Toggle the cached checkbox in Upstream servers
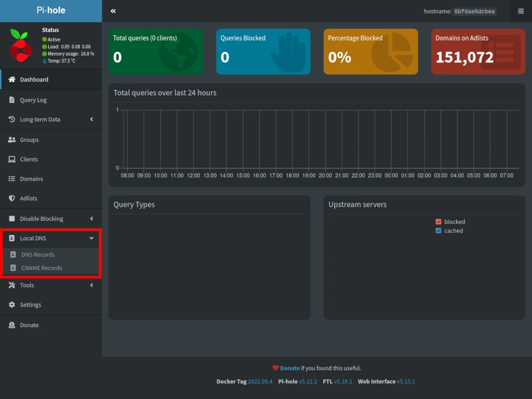This screenshot has width=532, height=399. [x=438, y=231]
